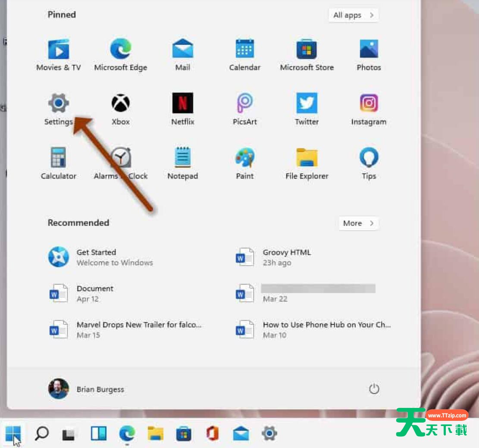Expand the All apps list
479x448 pixels.
[x=354, y=15]
